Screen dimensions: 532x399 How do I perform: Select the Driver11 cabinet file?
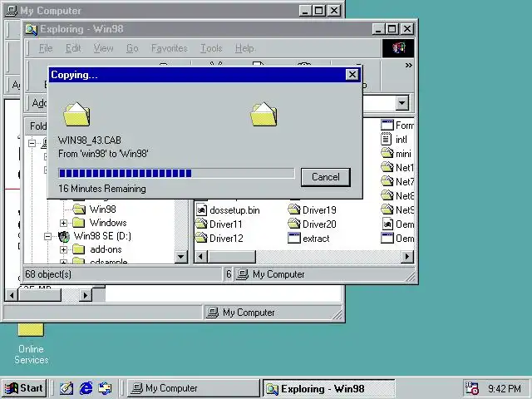click(219, 224)
